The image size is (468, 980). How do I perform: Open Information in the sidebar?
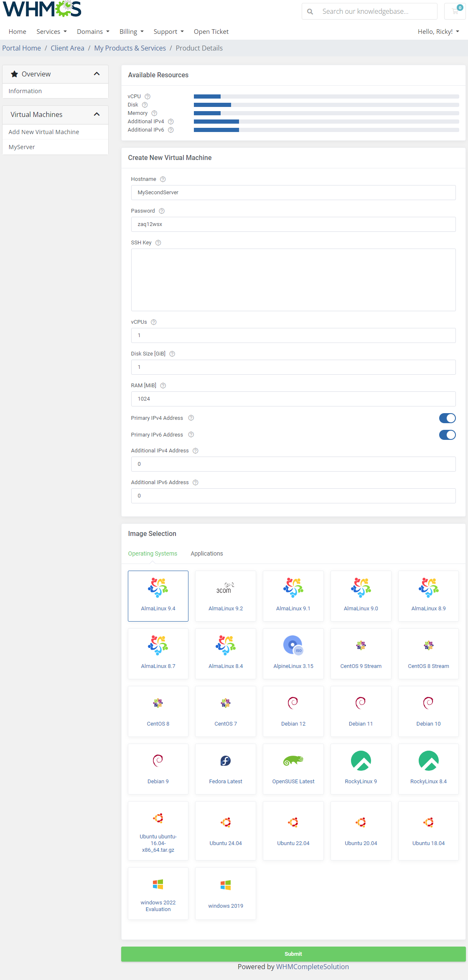[56, 91]
